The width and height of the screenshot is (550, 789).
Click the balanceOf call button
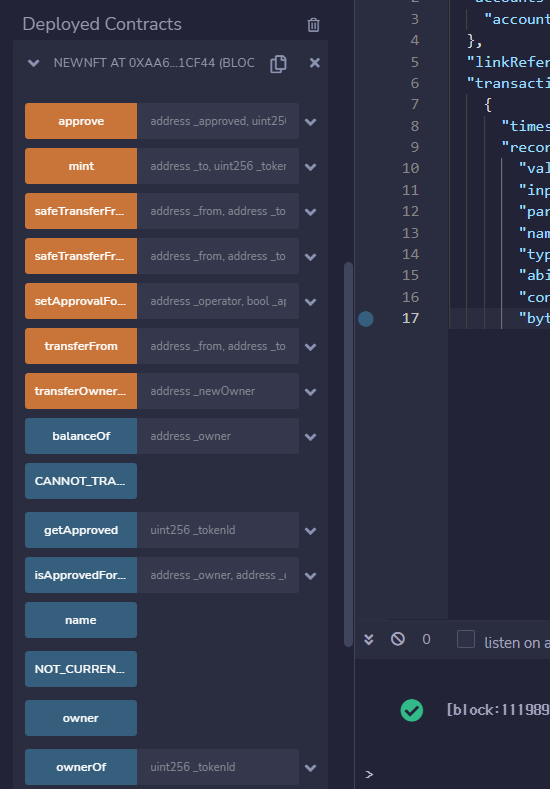(81, 436)
